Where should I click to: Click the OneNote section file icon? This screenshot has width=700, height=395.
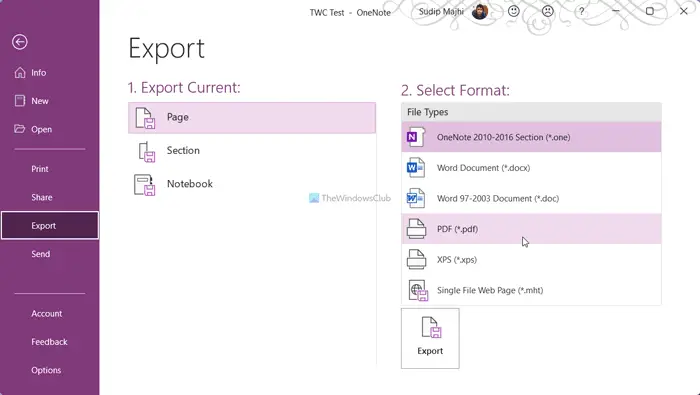tap(416, 137)
